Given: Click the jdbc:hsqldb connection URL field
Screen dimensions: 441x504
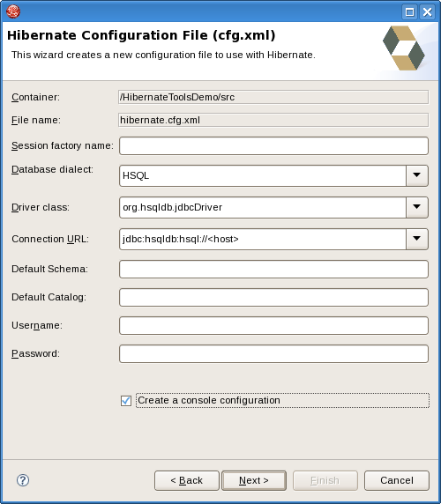Looking at the screenshot, I should 263,239.
